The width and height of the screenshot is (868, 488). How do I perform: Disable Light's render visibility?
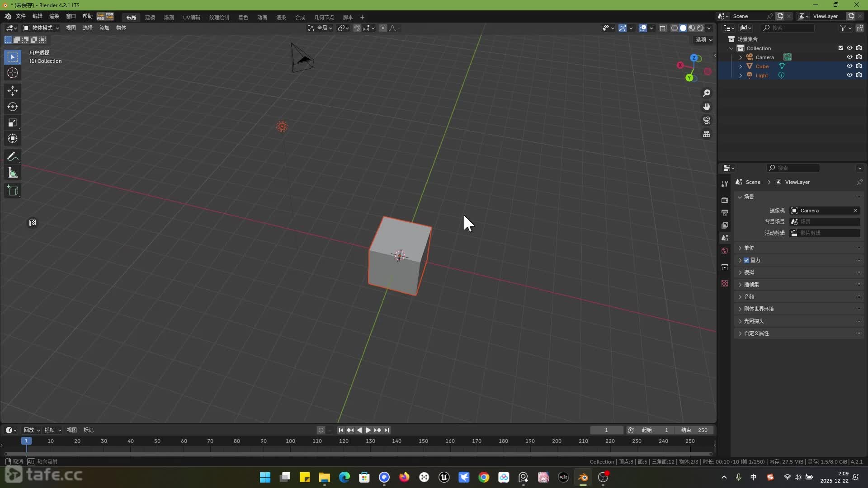tap(860, 75)
